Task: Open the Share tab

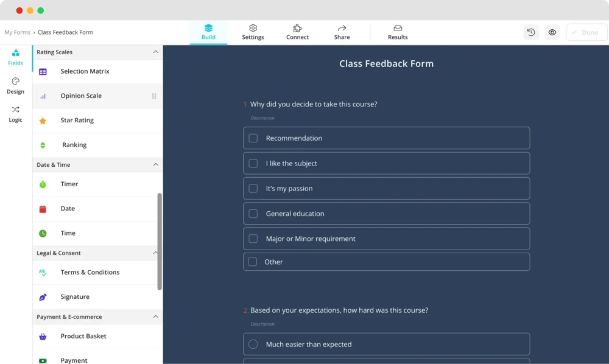Action: (342, 32)
